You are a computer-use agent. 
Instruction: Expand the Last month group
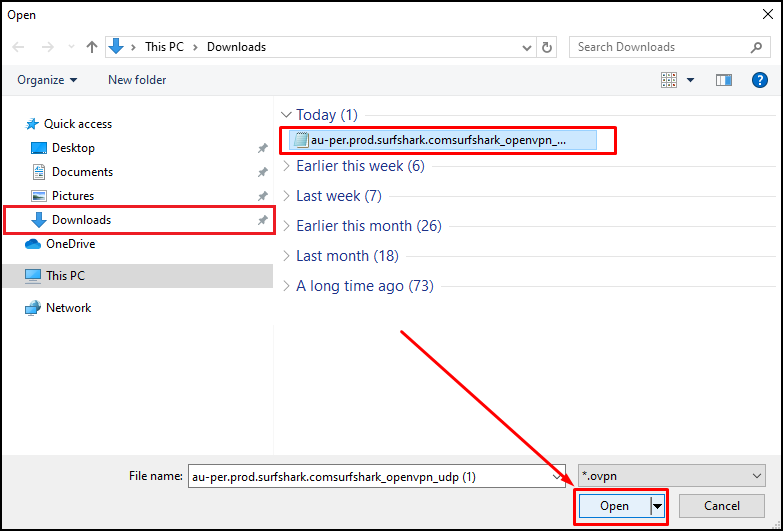tap(287, 256)
